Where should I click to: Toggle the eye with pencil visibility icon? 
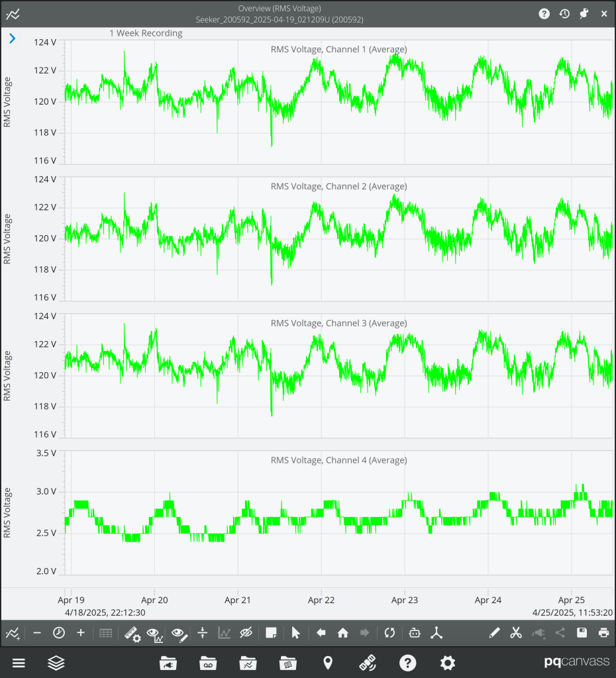(179, 634)
